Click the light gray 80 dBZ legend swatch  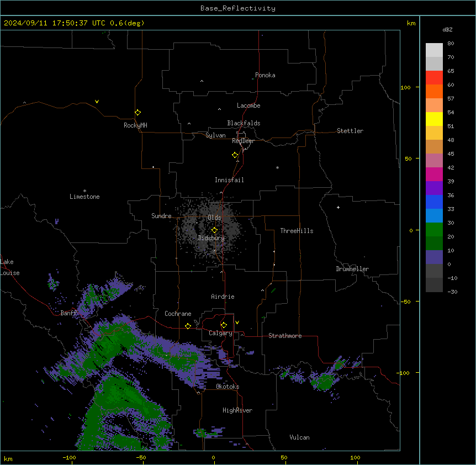pyautogui.click(x=434, y=50)
